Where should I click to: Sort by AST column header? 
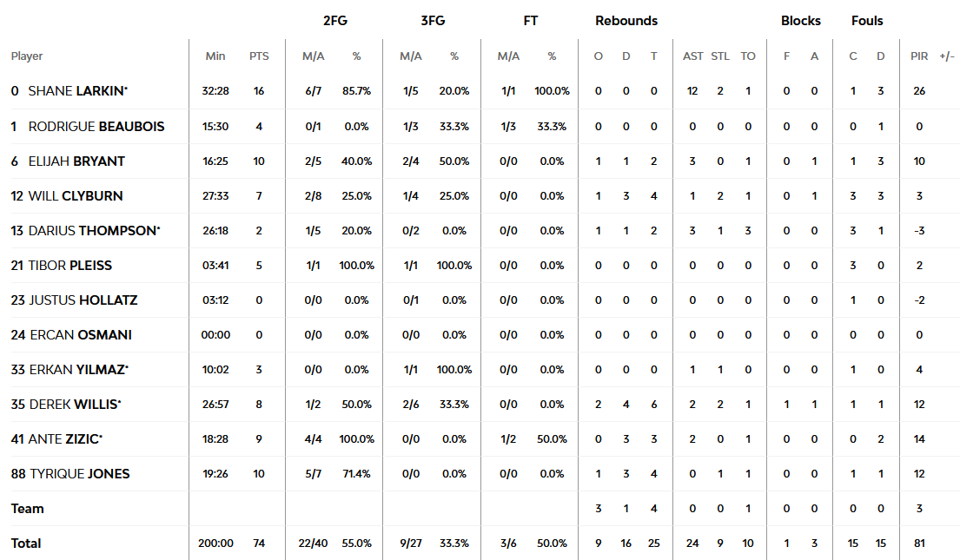click(693, 56)
